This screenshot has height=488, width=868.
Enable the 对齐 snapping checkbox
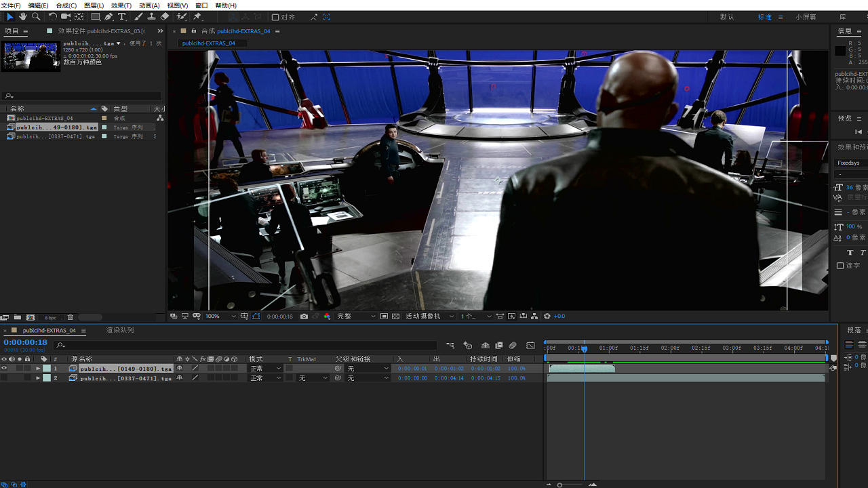[x=275, y=17]
